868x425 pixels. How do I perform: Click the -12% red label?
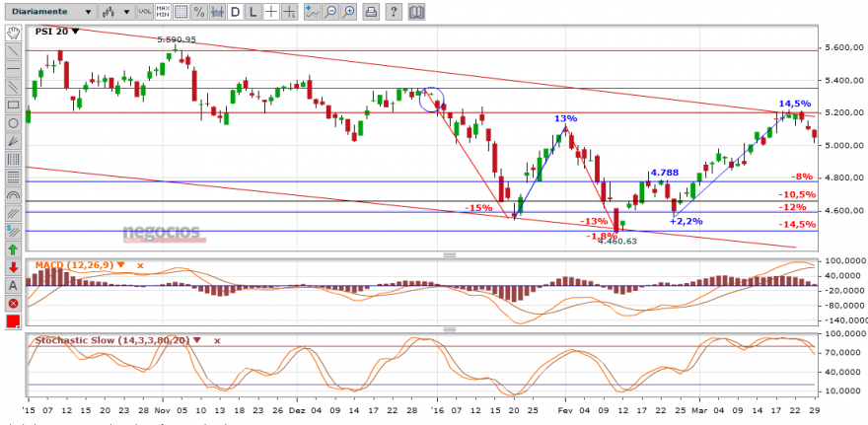(x=793, y=207)
